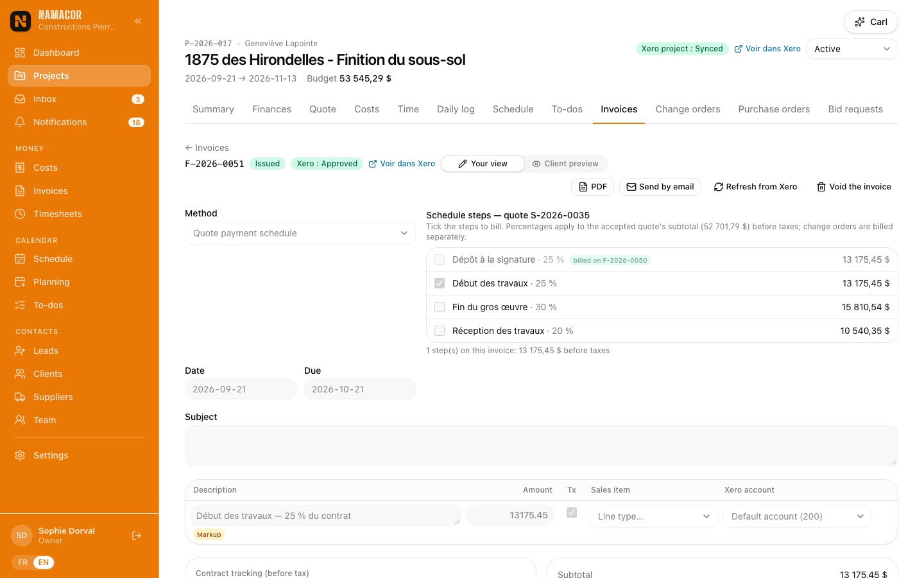Switch to the project To-dos tab
Image resolution: width=924 pixels, height=578 pixels.
pos(567,109)
